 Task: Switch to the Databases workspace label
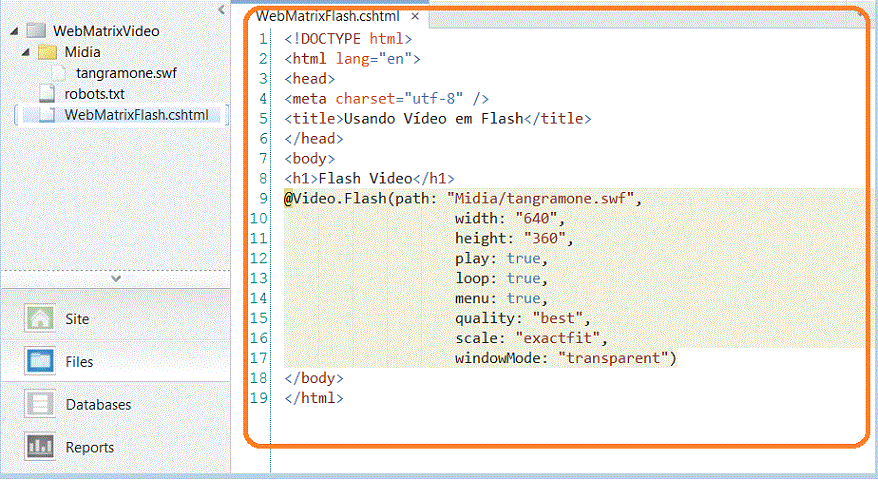(x=98, y=404)
